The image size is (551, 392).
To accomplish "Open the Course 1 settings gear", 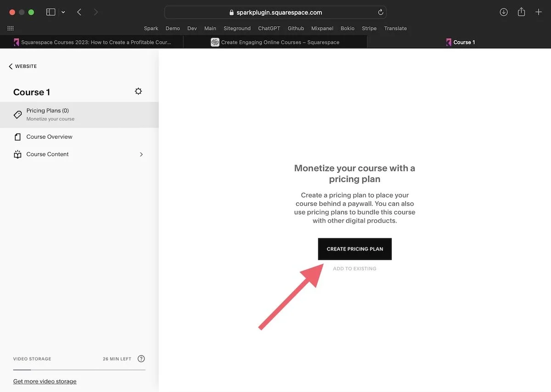I will click(x=138, y=91).
